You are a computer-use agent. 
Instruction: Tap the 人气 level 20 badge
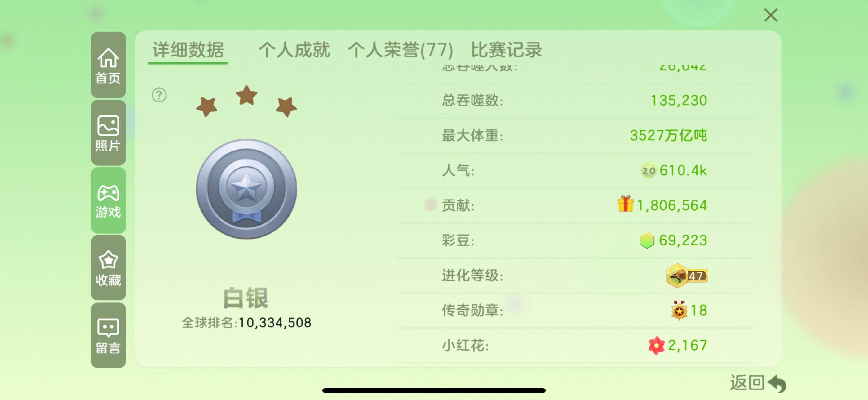648,171
